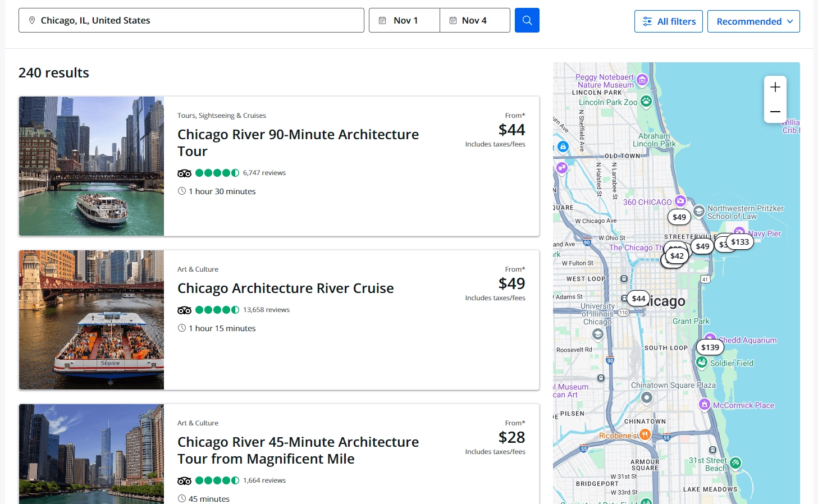Open the All filters panel
This screenshot has width=818, height=504.
click(668, 21)
